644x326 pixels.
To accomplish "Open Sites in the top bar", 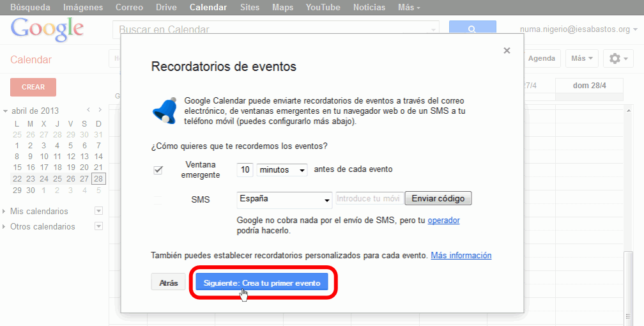I will (x=250, y=7).
